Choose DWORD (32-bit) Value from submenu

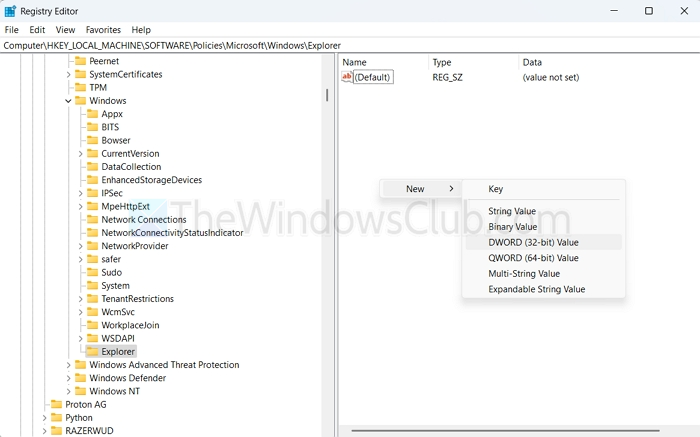pyautogui.click(x=543, y=242)
